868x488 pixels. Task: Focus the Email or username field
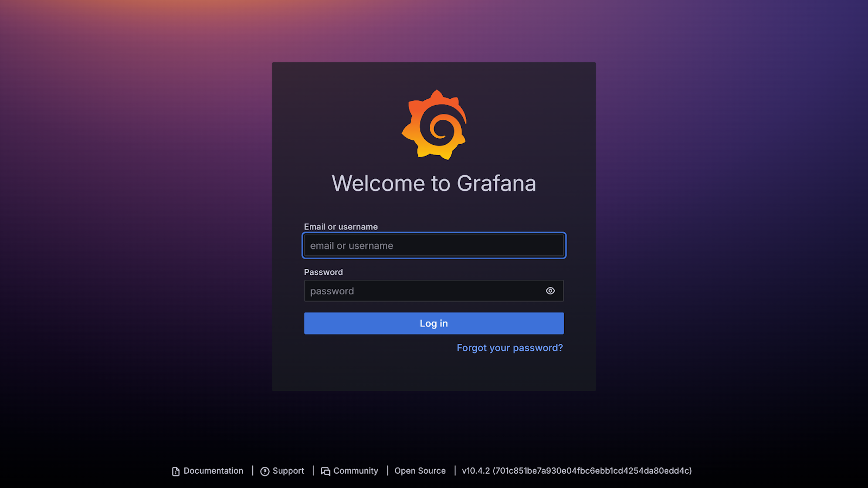click(x=434, y=246)
